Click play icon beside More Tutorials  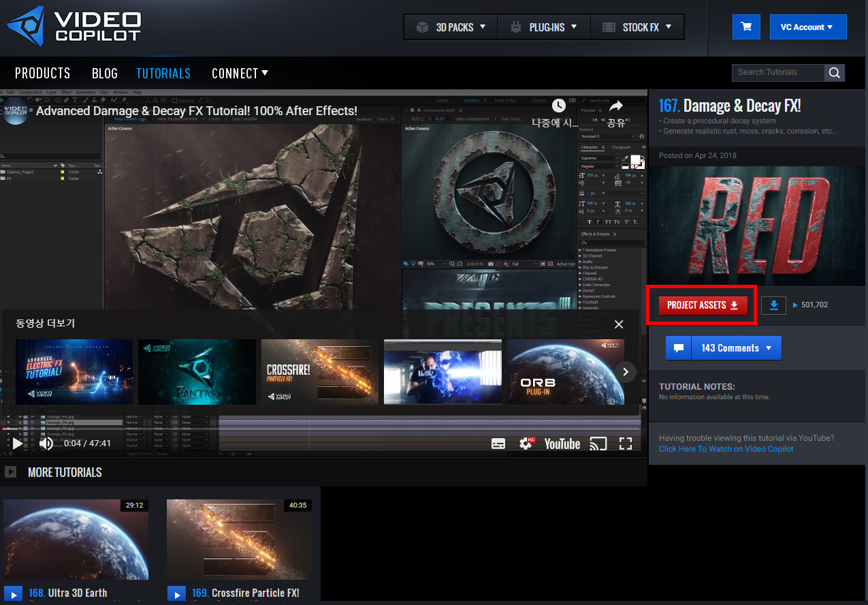11,472
